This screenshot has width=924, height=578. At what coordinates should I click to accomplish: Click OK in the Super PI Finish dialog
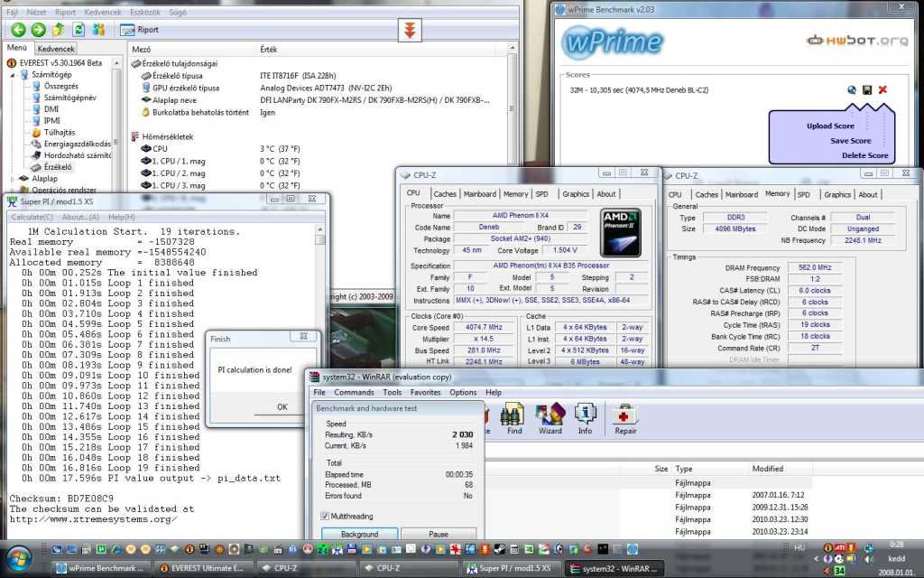[x=282, y=407]
